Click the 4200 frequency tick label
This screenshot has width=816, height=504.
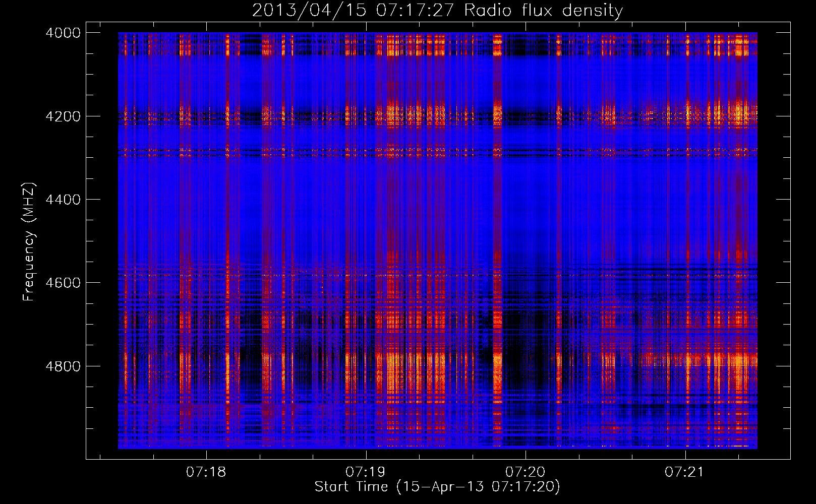click(x=63, y=116)
